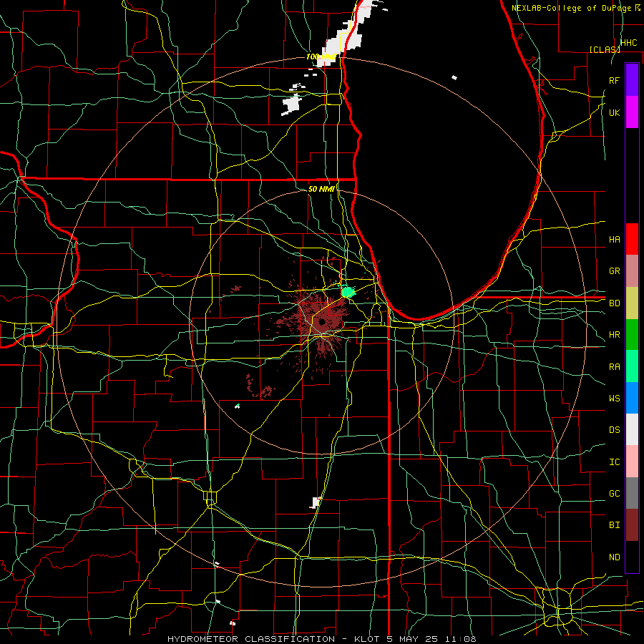This screenshot has height=644, width=644.
Task: Click the "UK" legend label
Action: pyautogui.click(x=614, y=113)
